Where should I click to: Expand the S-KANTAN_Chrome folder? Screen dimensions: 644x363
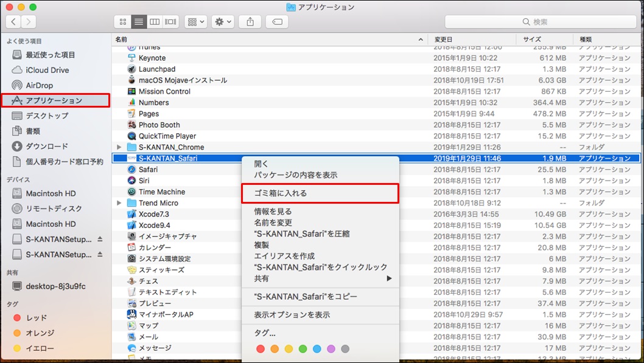(x=119, y=147)
